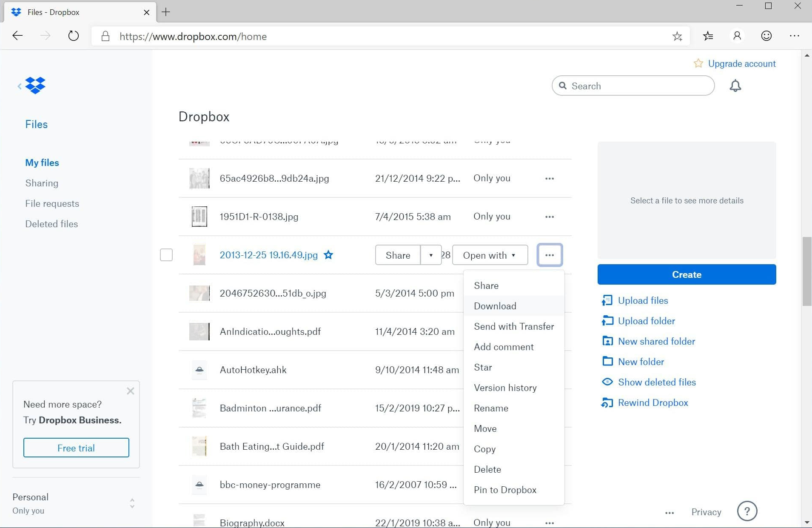
Task: Open browser profile icon
Action: 737,36
